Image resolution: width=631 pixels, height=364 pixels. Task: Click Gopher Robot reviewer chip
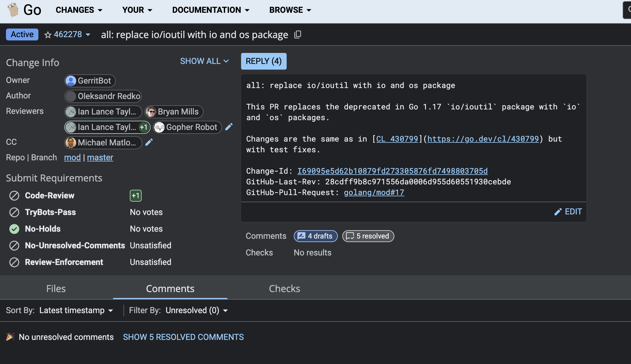[187, 127]
